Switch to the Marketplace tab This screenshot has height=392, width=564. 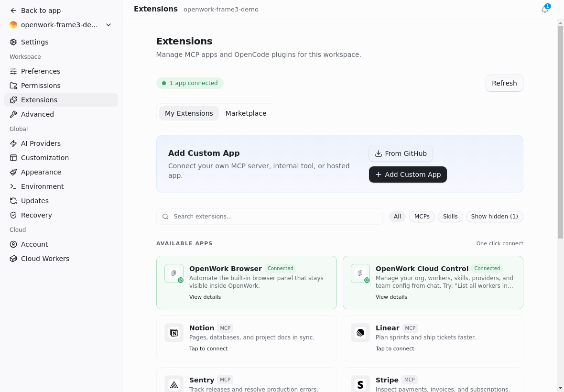click(x=246, y=113)
